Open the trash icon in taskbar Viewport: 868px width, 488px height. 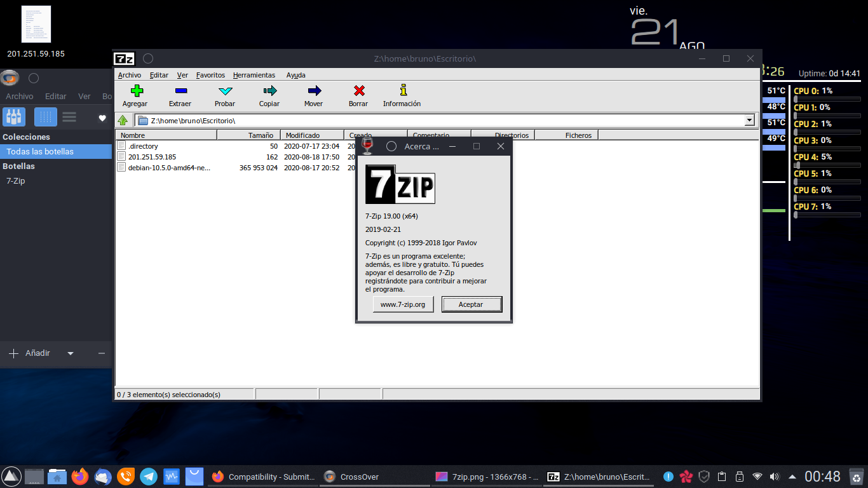point(857,477)
